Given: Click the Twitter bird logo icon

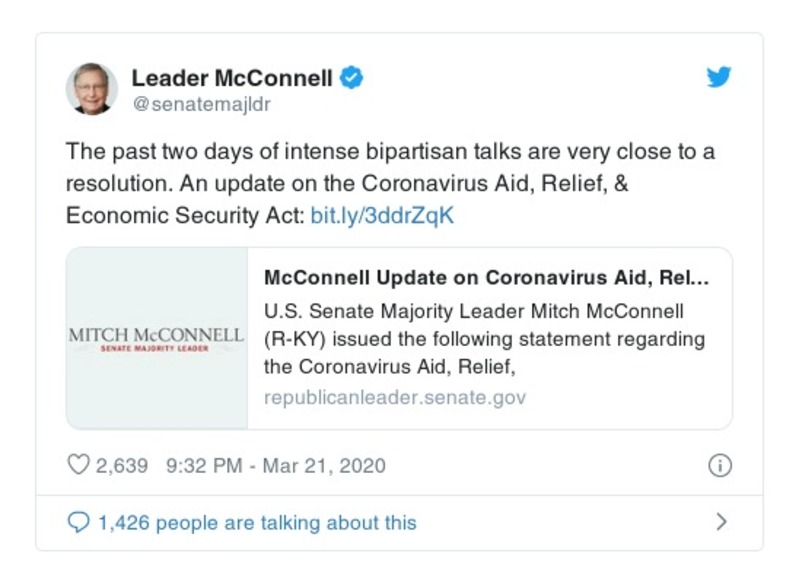Looking at the screenshot, I should 719,78.
